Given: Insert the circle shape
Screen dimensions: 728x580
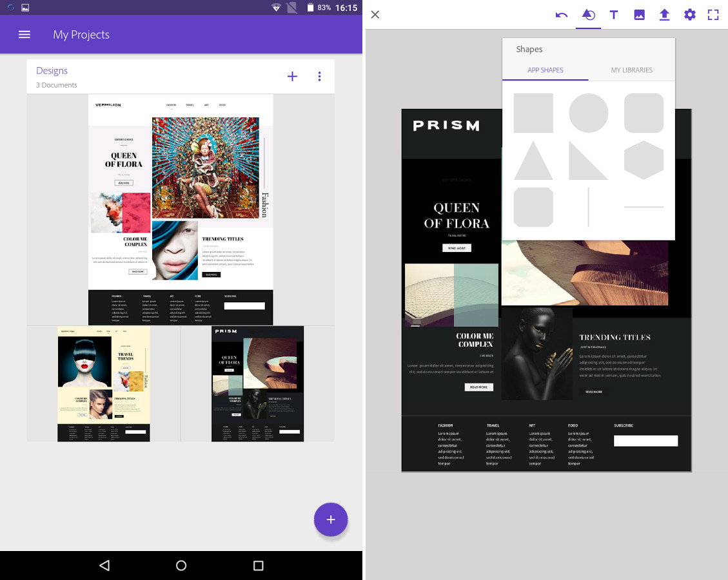Looking at the screenshot, I should (x=588, y=113).
